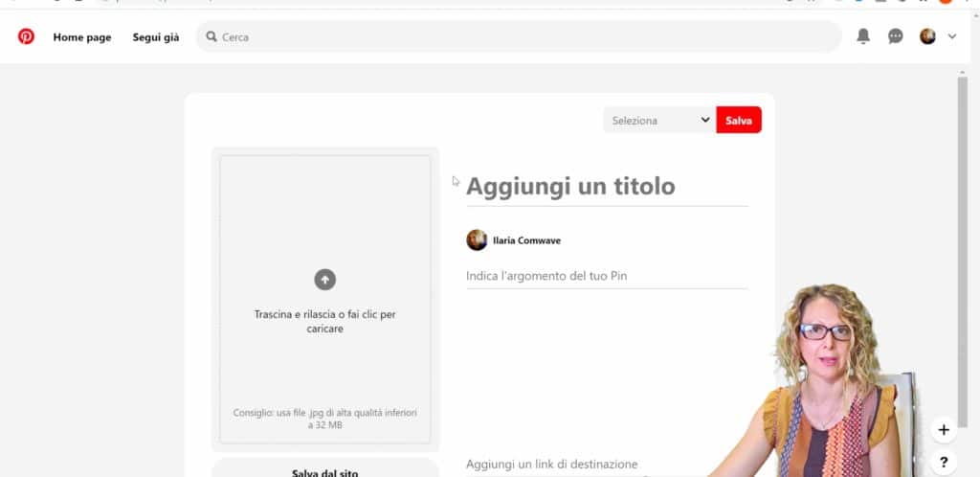
Task: Click the Indica l'argomento del tuo Pin field
Action: pyautogui.click(x=606, y=276)
